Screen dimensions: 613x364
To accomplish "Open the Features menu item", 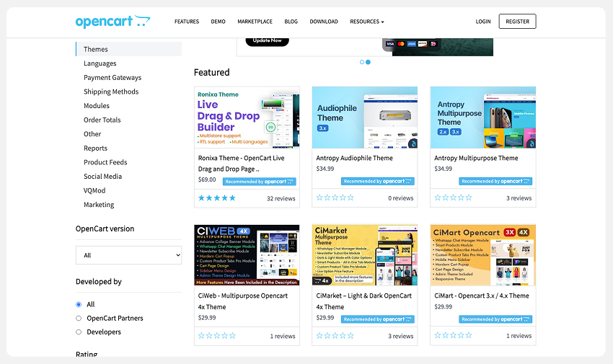I will click(187, 22).
